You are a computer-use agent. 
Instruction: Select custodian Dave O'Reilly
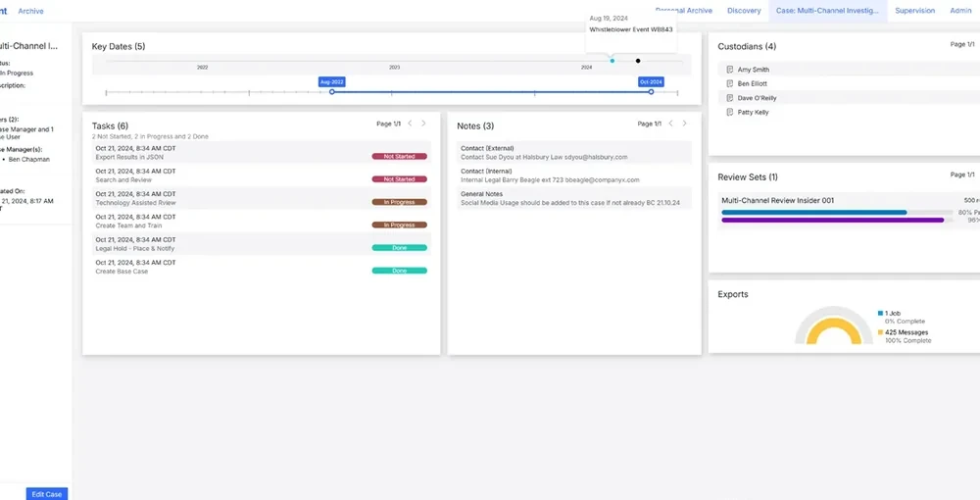point(757,98)
